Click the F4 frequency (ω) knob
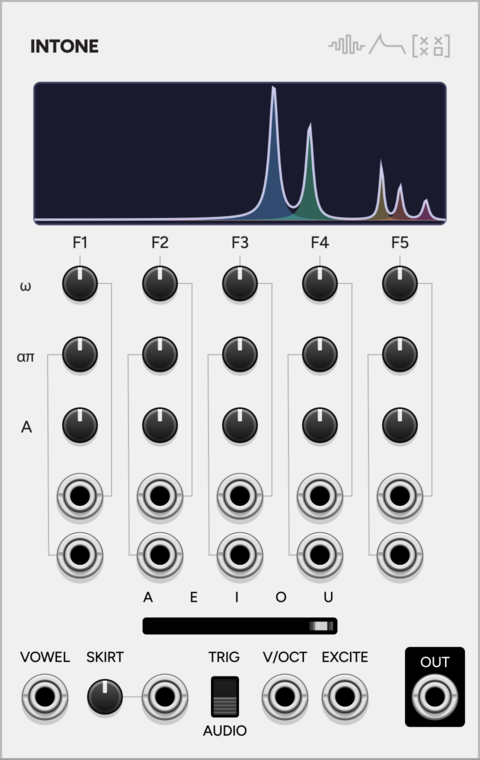Image resolution: width=480 pixels, height=760 pixels. point(320,283)
